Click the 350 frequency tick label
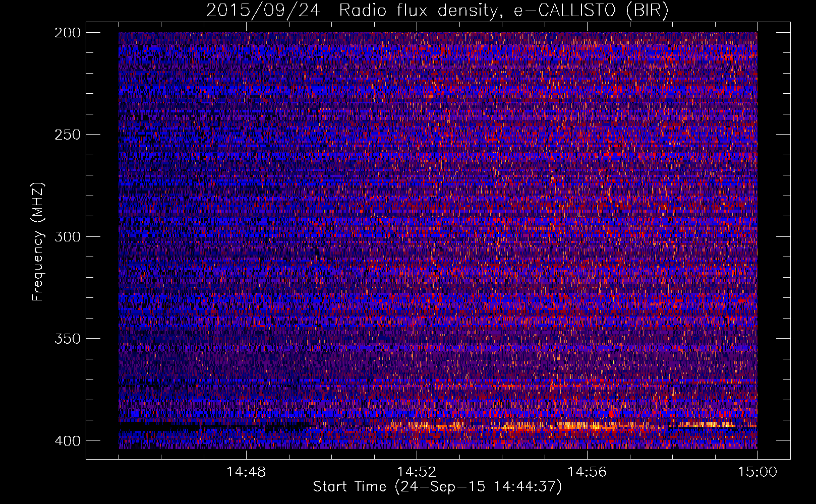Viewport: 816px width, 504px height. [x=67, y=338]
